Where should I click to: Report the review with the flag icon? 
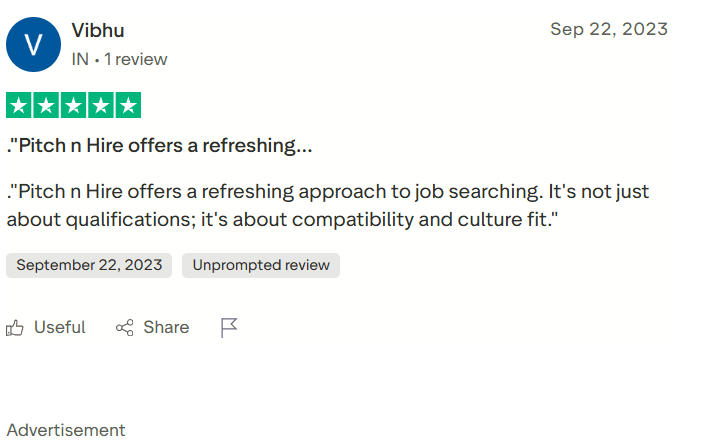tap(229, 328)
